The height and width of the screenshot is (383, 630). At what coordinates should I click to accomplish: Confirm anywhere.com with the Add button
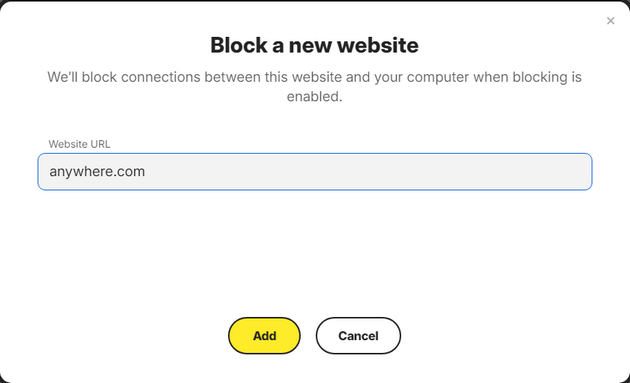[x=264, y=336]
